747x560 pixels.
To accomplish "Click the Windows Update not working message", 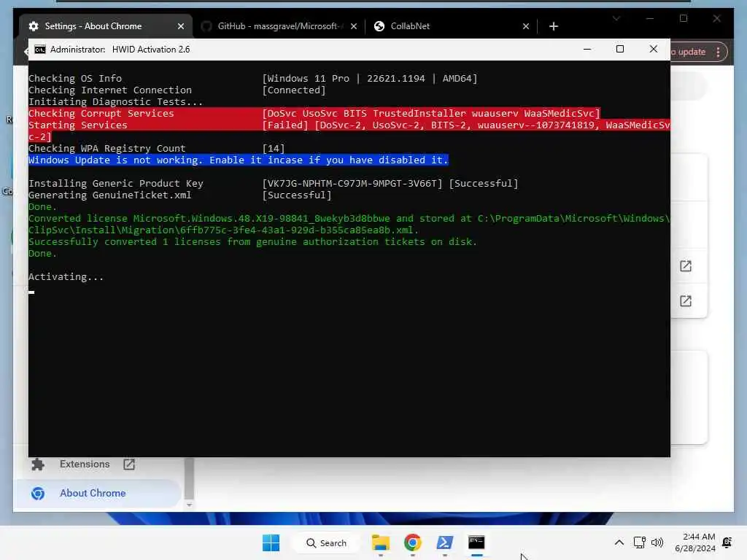I will tap(239, 160).
